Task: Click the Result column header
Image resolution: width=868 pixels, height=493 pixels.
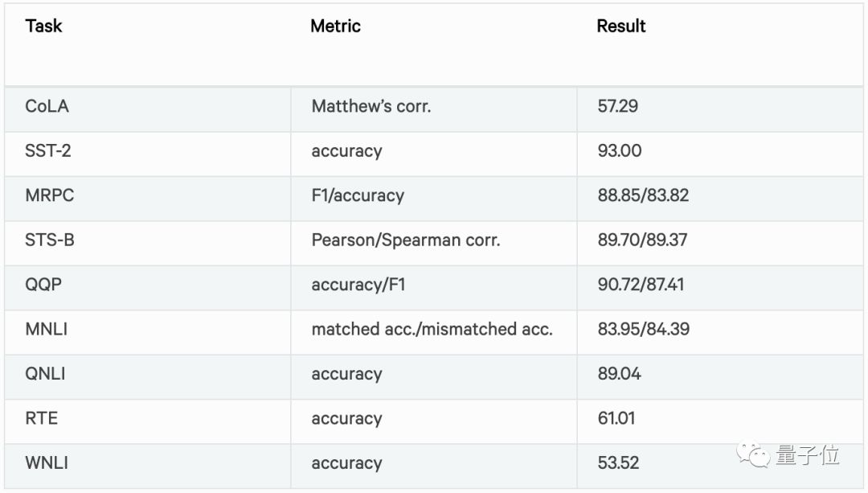Action: (621, 27)
